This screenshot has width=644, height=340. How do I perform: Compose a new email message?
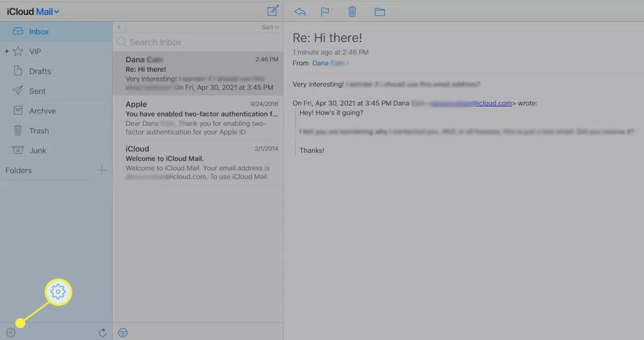point(273,11)
